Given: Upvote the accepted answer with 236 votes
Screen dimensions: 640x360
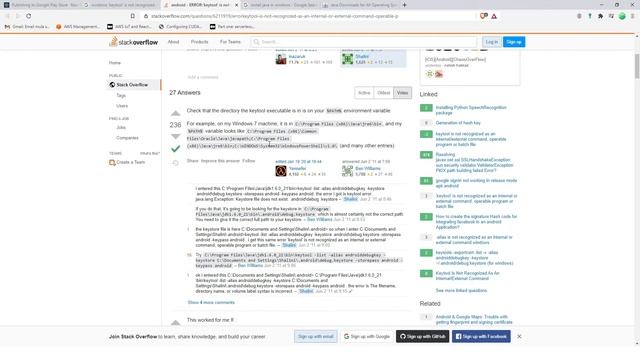Looking at the screenshot, I should pos(175,113).
